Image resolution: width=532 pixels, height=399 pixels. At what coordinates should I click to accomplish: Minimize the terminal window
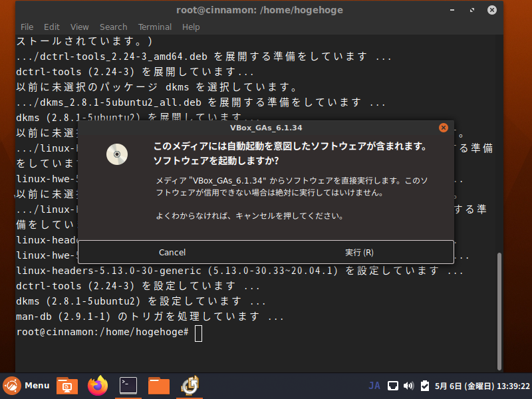452,10
